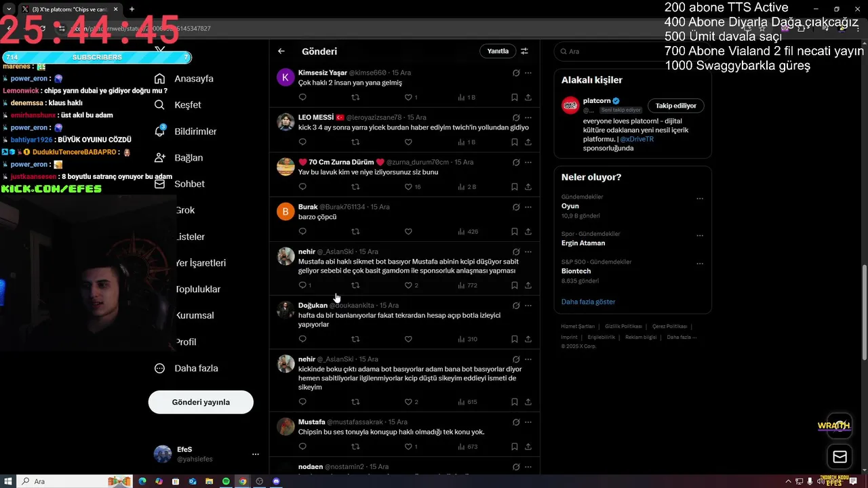Bookmark Kimsesiz Yaşar's reply
Image resolution: width=868 pixels, height=488 pixels.
(515, 98)
